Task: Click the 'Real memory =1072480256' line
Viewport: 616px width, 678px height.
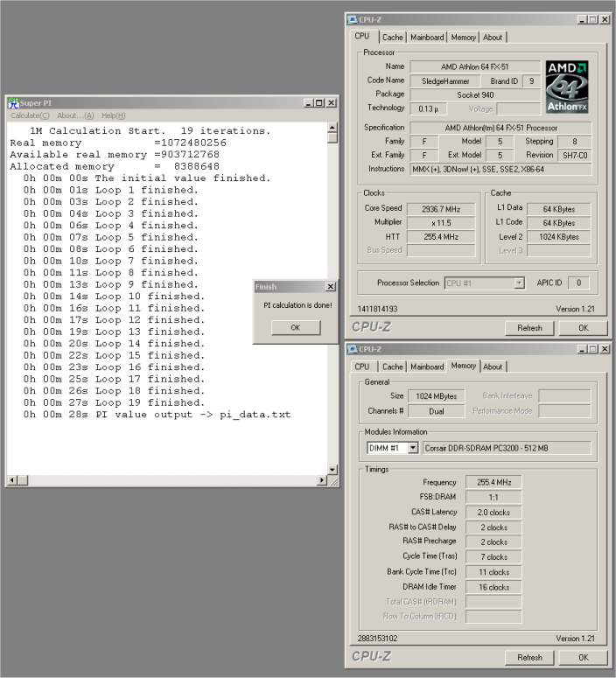Action: (118, 143)
